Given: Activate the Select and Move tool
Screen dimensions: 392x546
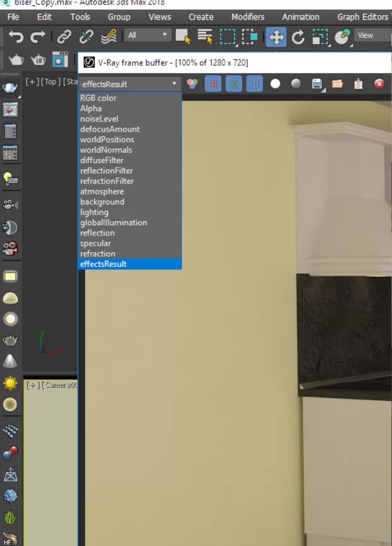Looking at the screenshot, I should point(276,37).
